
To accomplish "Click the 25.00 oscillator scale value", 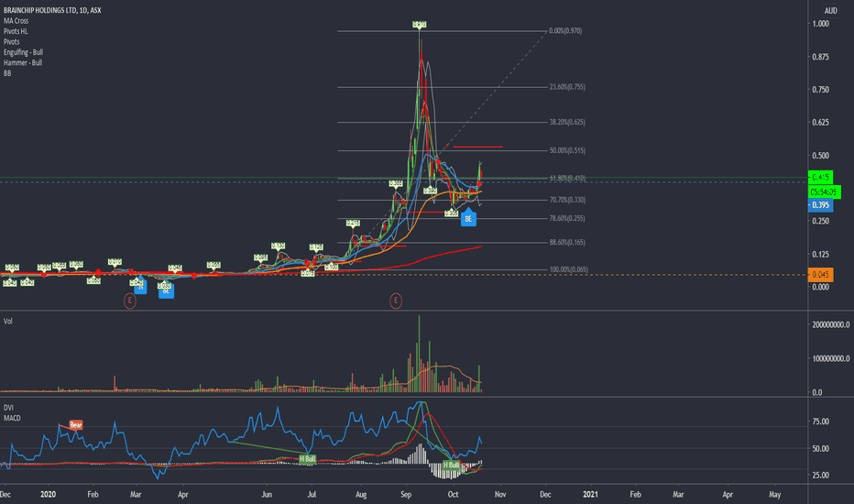I will [x=820, y=475].
